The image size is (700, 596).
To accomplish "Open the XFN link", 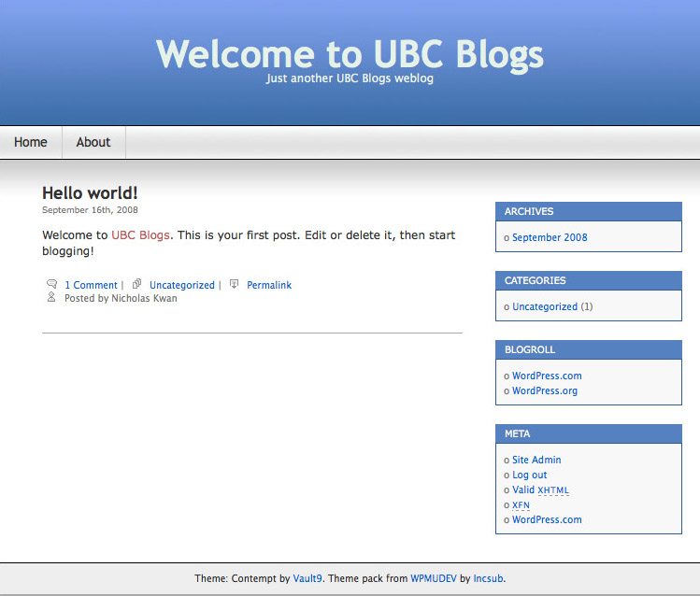I will [521, 505].
